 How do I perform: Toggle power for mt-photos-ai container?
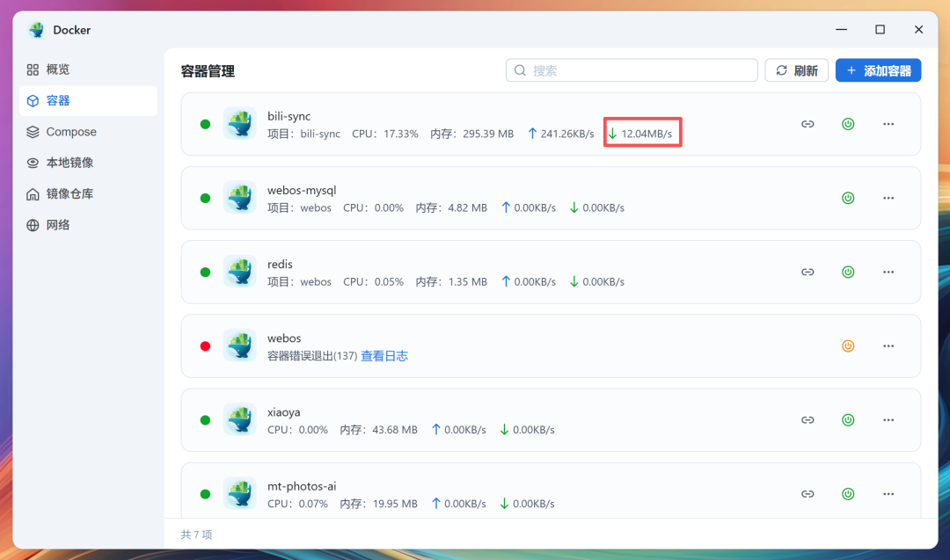pos(848,494)
